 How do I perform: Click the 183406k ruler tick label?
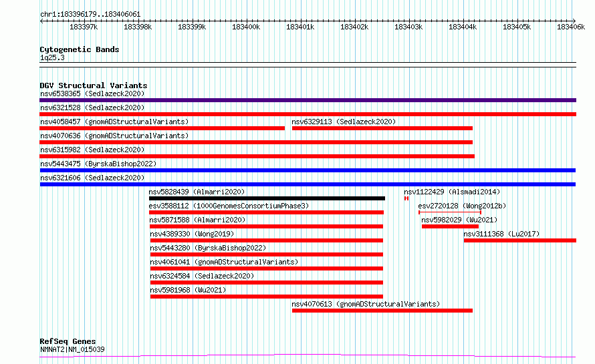571,27
